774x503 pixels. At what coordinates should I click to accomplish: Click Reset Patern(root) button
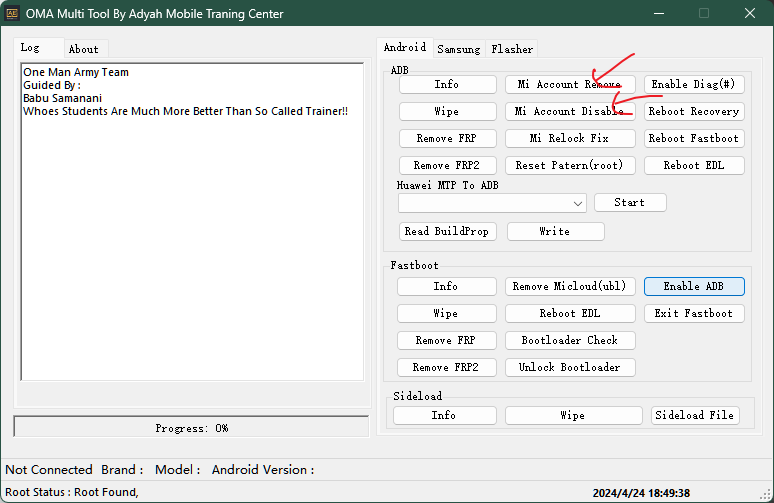pos(570,165)
